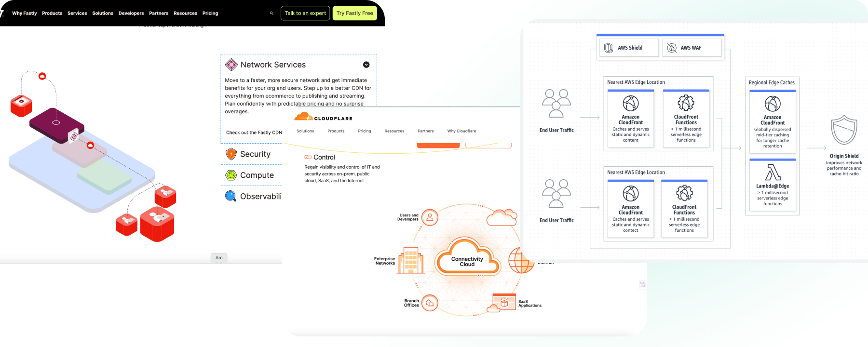Go to the Fastly Pricing page

[210, 13]
